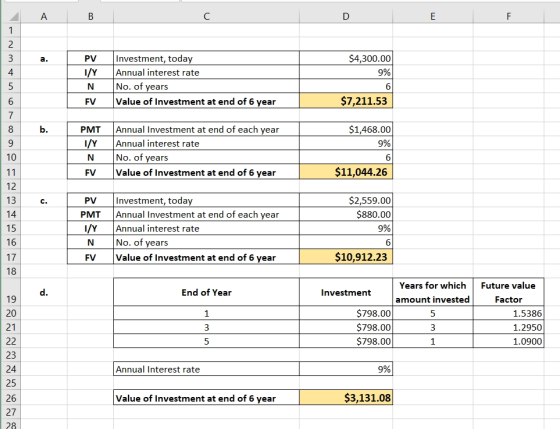Select row 7 header

click(11, 115)
